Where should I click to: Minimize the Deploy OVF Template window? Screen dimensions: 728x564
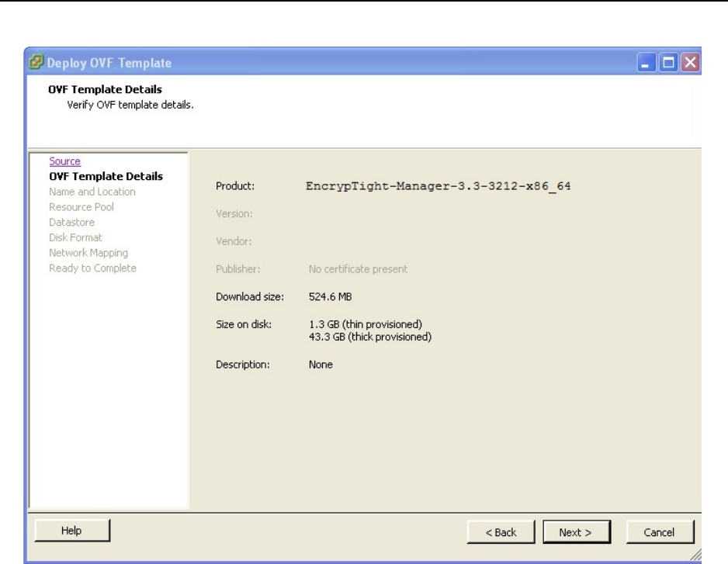coord(648,63)
